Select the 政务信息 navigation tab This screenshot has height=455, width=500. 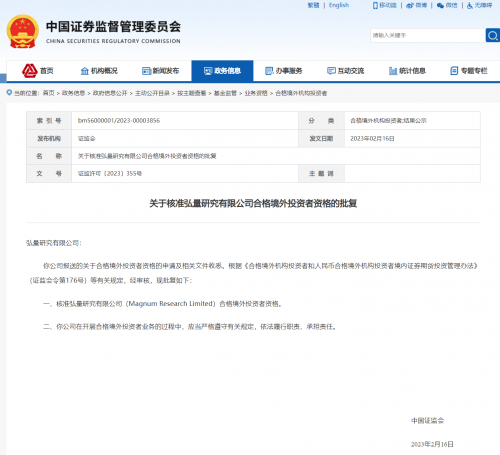222,71
